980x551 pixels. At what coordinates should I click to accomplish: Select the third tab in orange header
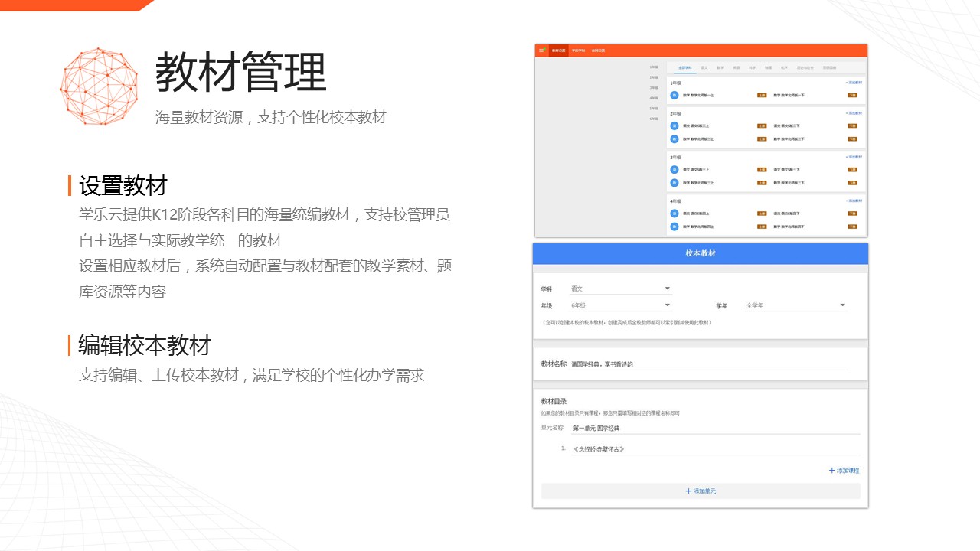[x=598, y=51]
